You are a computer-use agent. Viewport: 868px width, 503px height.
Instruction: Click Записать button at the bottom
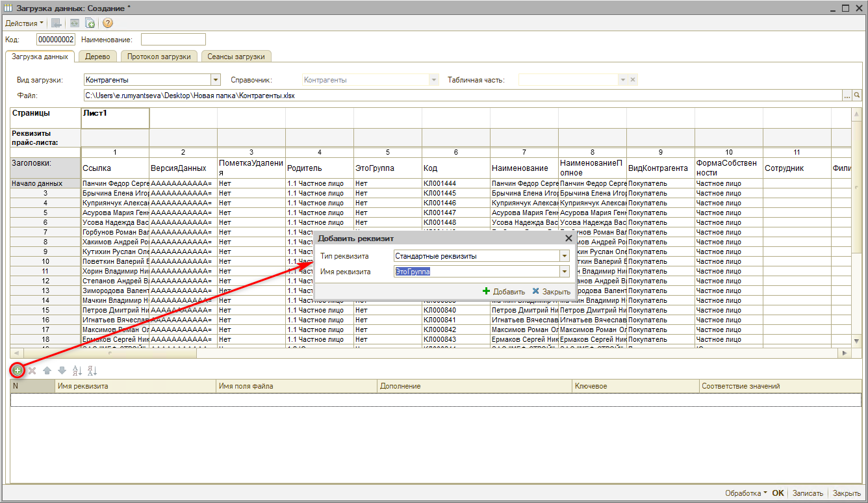808,493
